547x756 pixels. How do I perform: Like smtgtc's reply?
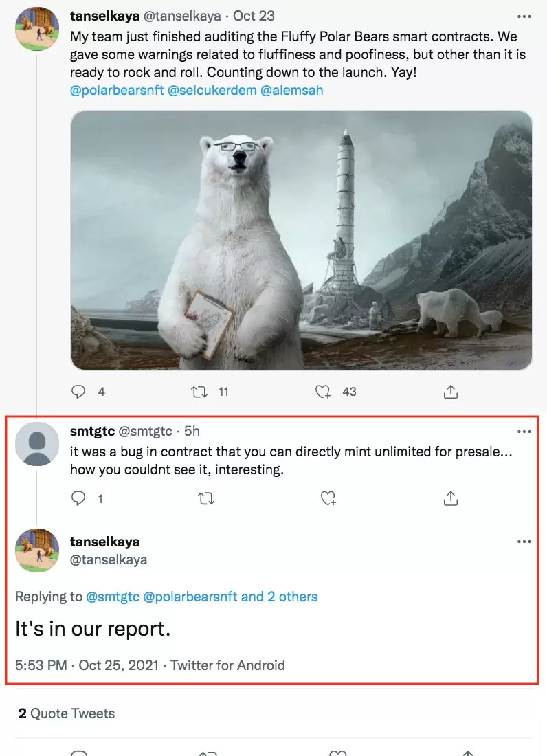[328, 499]
